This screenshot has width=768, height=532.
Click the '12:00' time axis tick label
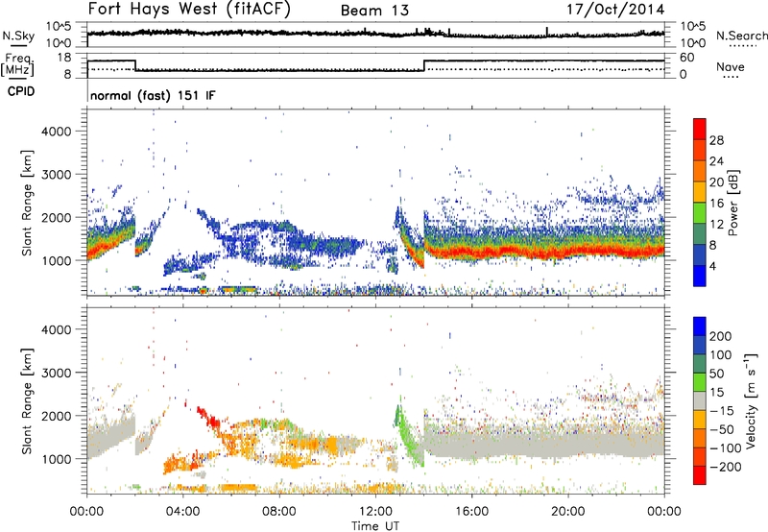tap(375, 512)
